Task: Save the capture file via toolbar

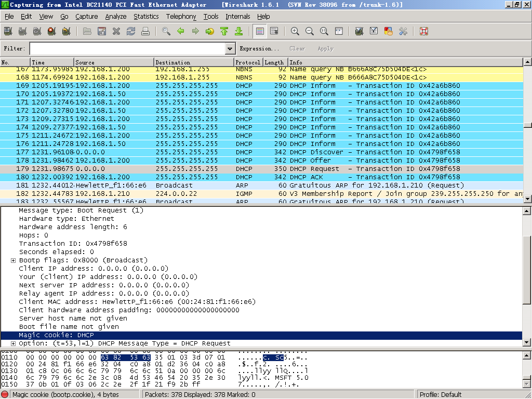Action: pos(102,31)
